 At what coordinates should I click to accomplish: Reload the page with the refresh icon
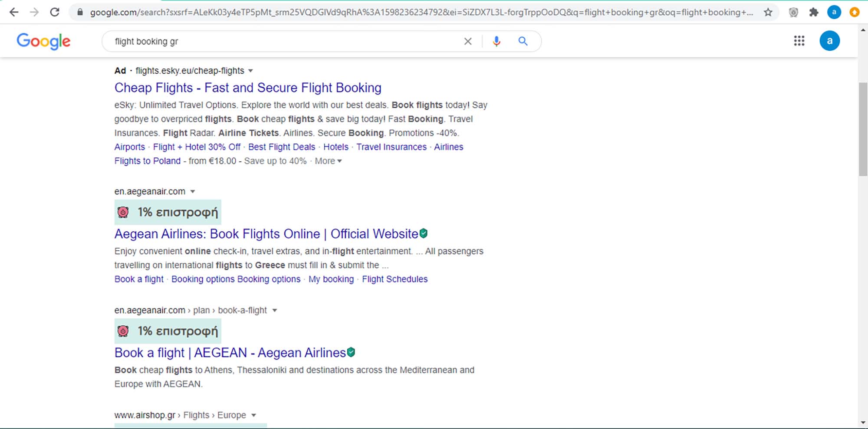(x=55, y=12)
